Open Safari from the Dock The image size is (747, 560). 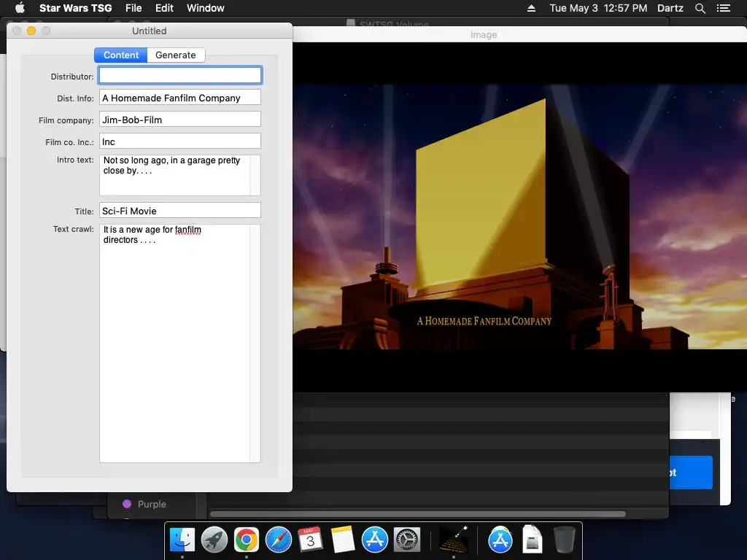pos(278,540)
